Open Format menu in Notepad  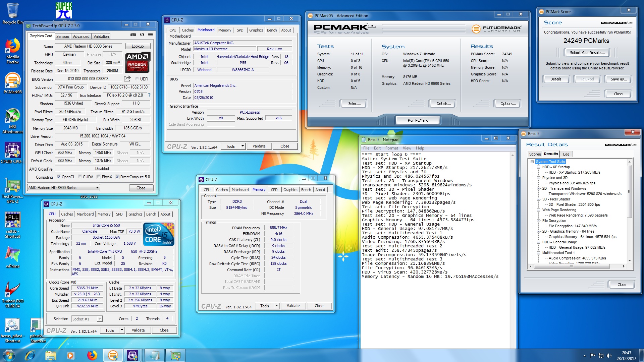391,148
